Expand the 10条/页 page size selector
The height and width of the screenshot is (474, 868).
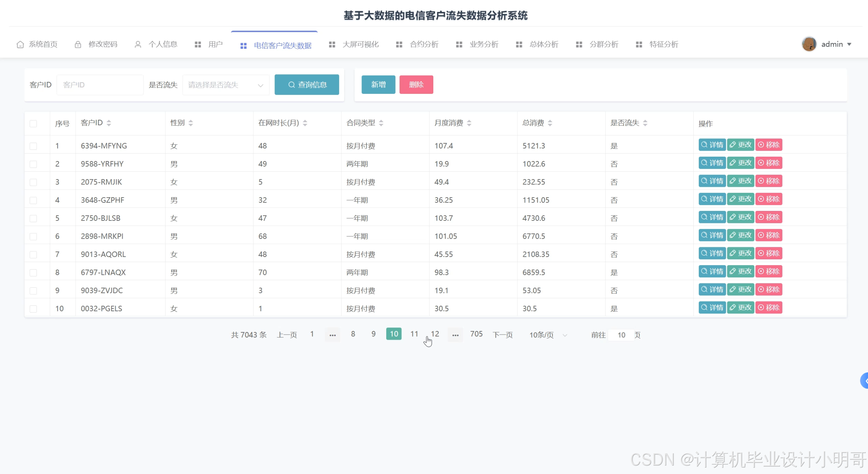[x=548, y=335]
